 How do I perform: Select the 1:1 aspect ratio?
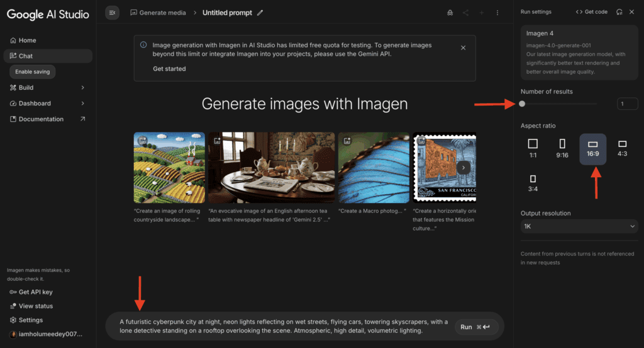click(533, 148)
